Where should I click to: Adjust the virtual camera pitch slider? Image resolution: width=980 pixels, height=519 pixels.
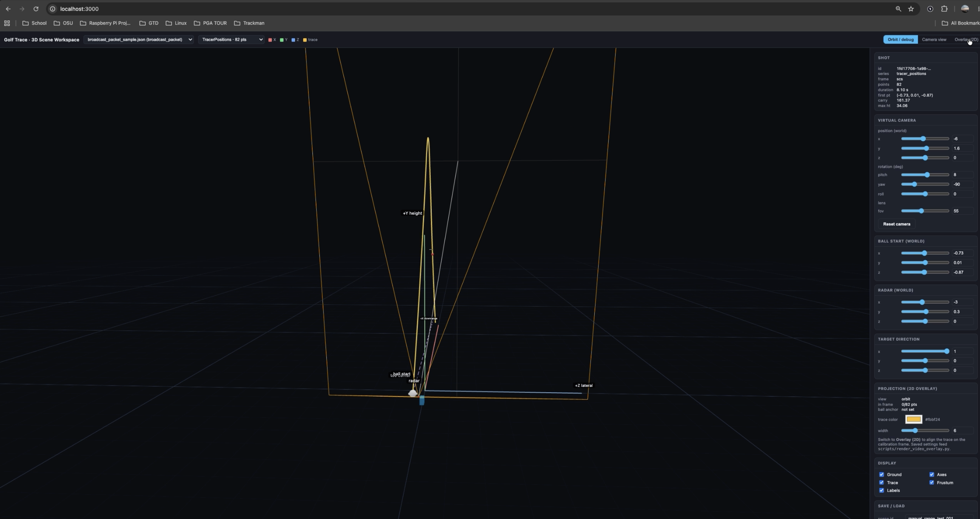[925, 175]
